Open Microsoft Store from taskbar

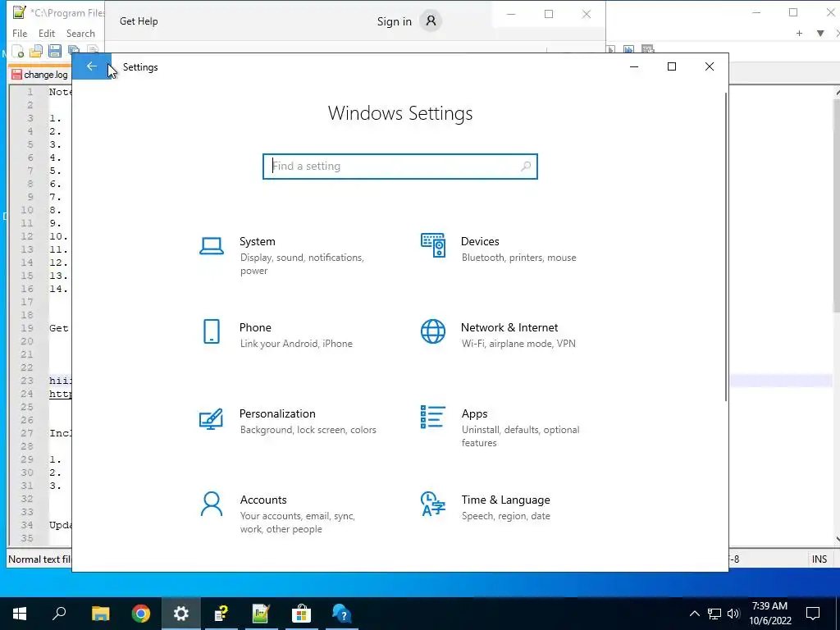pos(302,614)
